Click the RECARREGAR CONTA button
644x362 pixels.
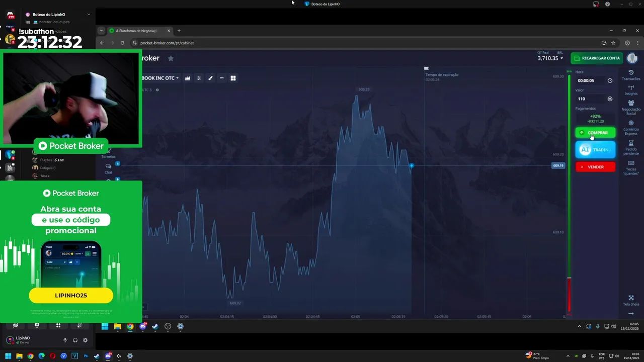click(x=597, y=58)
